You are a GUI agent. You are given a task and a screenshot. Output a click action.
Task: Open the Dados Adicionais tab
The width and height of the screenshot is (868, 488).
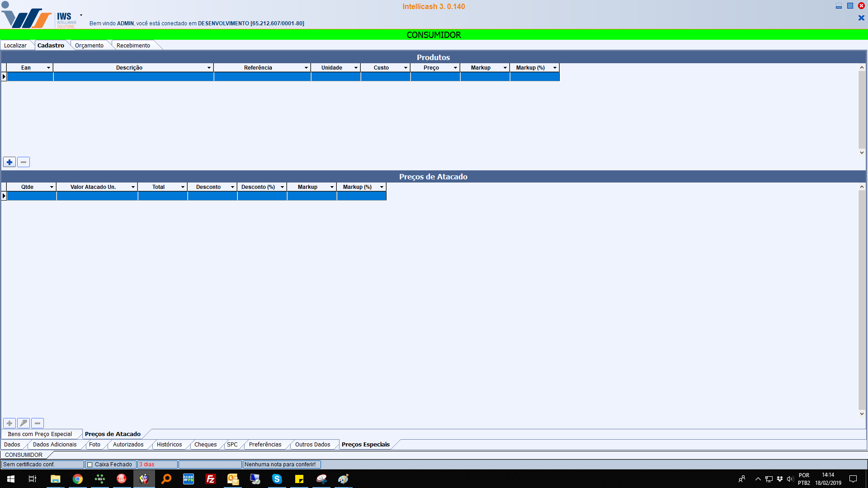click(x=55, y=445)
